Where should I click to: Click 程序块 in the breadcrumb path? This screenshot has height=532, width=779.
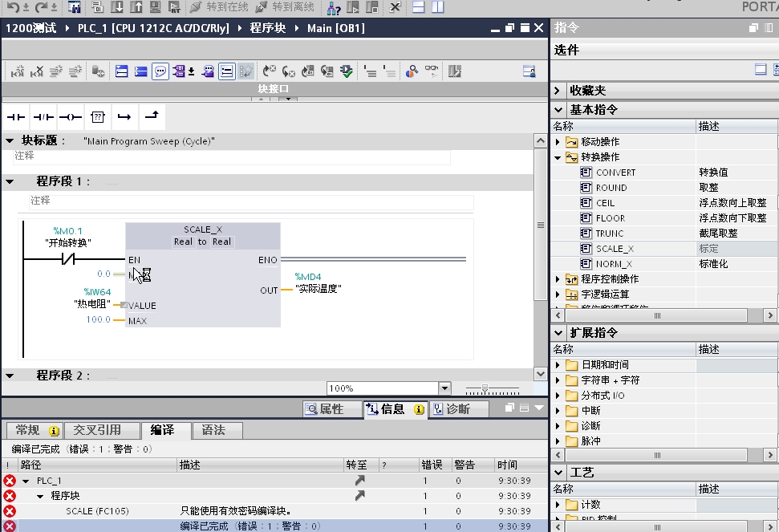[x=268, y=28]
